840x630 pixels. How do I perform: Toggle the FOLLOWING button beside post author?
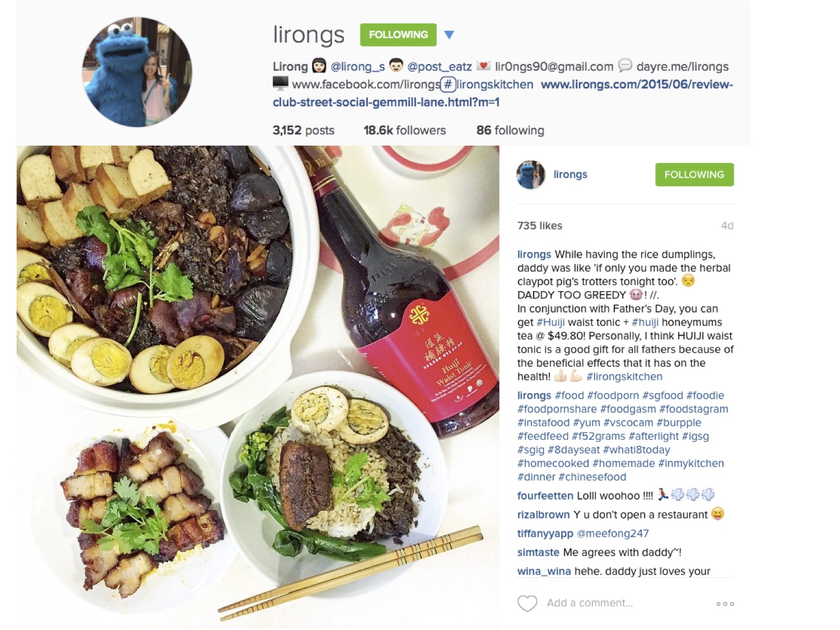694,175
